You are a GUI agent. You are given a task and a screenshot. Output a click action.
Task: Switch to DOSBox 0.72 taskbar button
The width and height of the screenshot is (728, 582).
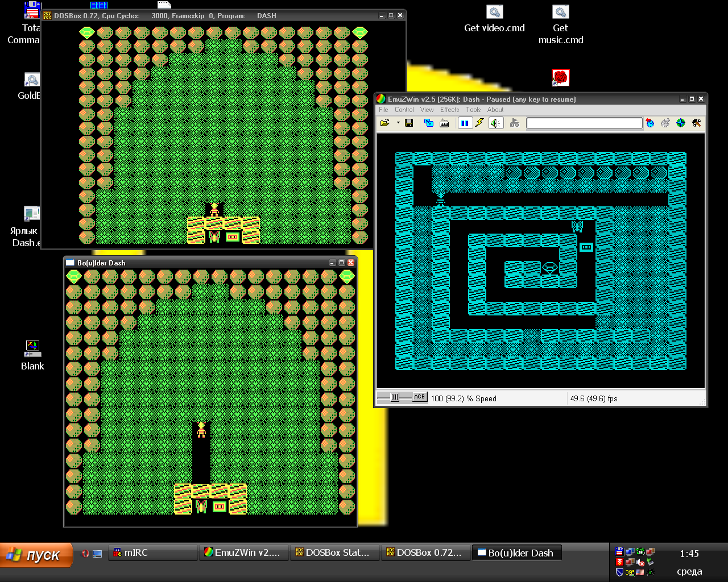pyautogui.click(x=425, y=552)
